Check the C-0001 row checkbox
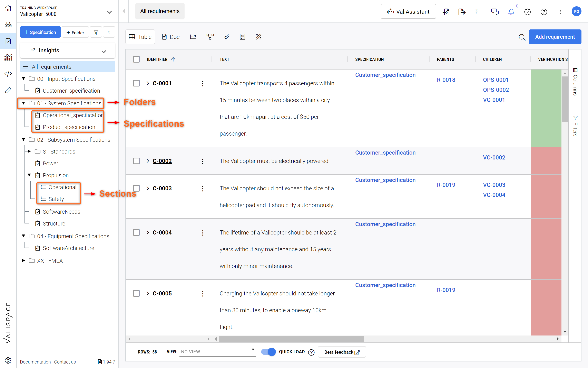The image size is (588, 368). click(x=136, y=83)
